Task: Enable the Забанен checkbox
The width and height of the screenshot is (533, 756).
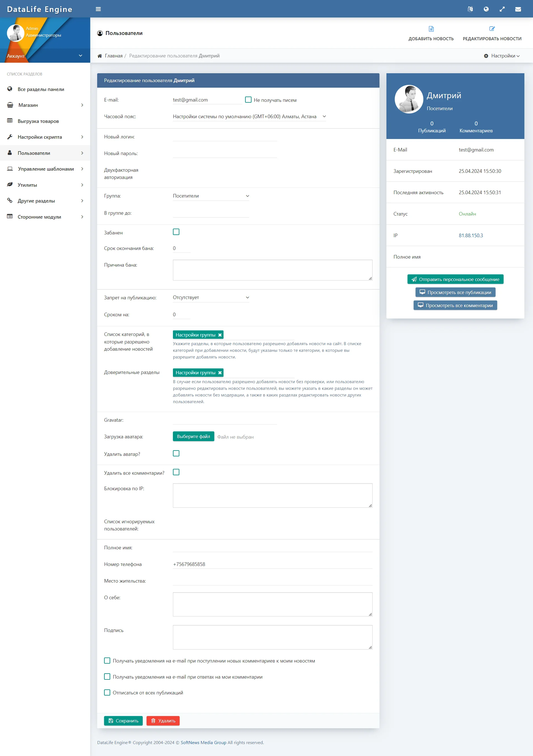Action: pos(176,232)
